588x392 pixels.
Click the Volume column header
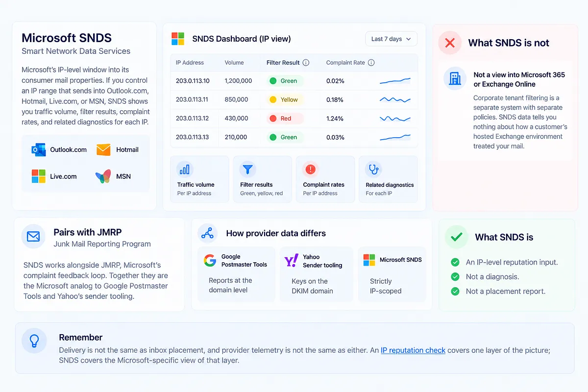tap(235, 63)
